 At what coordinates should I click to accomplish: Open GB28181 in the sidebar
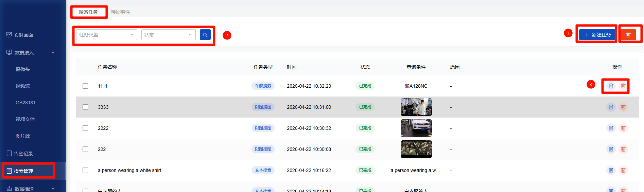tap(25, 103)
